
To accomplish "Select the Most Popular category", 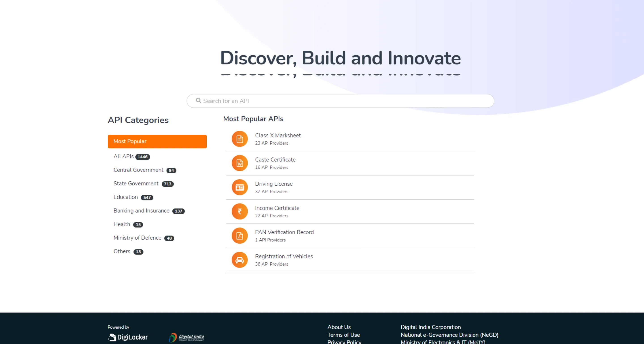I will coord(157,142).
